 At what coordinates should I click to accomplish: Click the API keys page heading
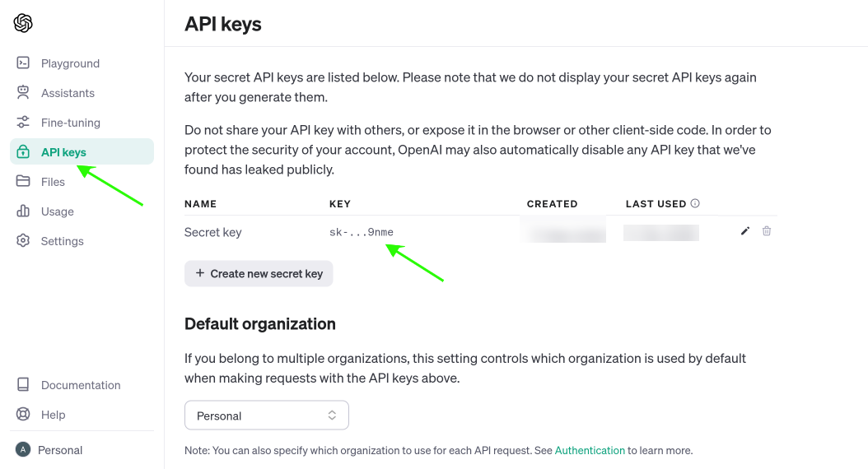point(223,25)
